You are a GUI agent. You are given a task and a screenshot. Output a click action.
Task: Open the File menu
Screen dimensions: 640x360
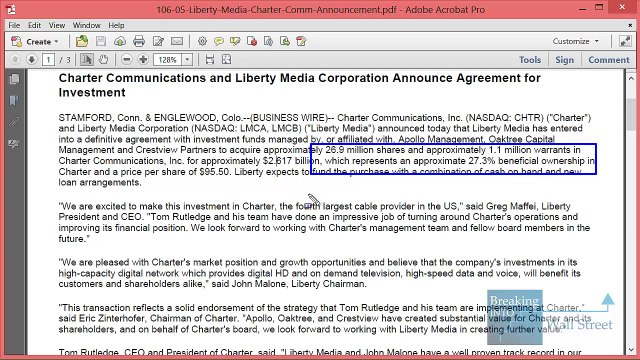pos(14,25)
